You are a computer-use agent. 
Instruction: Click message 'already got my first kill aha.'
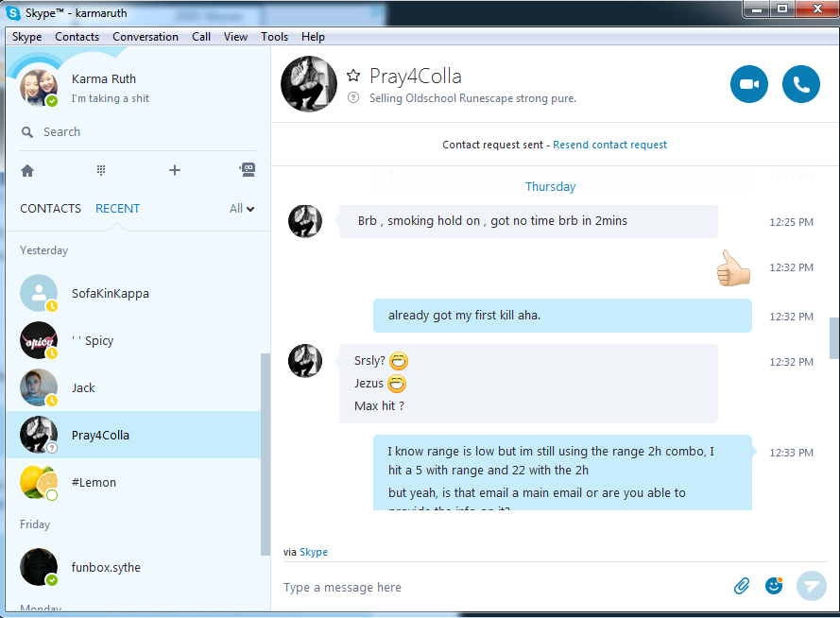pos(562,316)
